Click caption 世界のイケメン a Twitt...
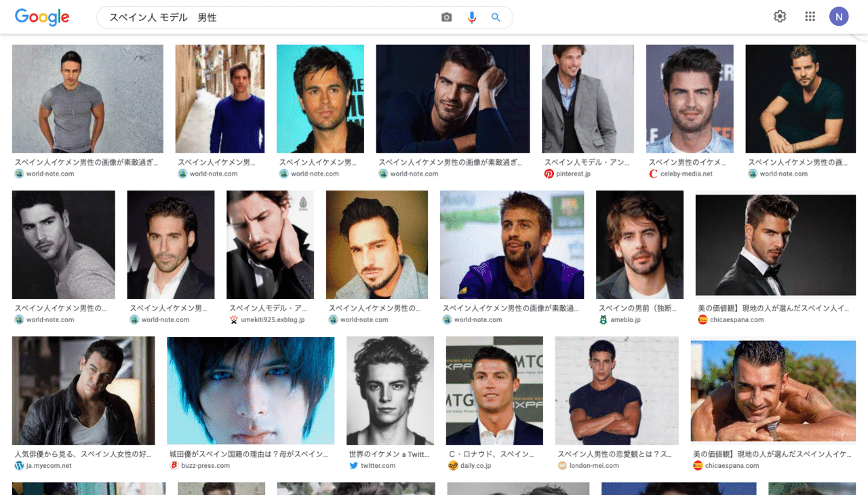Viewport: 868px width, 495px height. pos(389,454)
